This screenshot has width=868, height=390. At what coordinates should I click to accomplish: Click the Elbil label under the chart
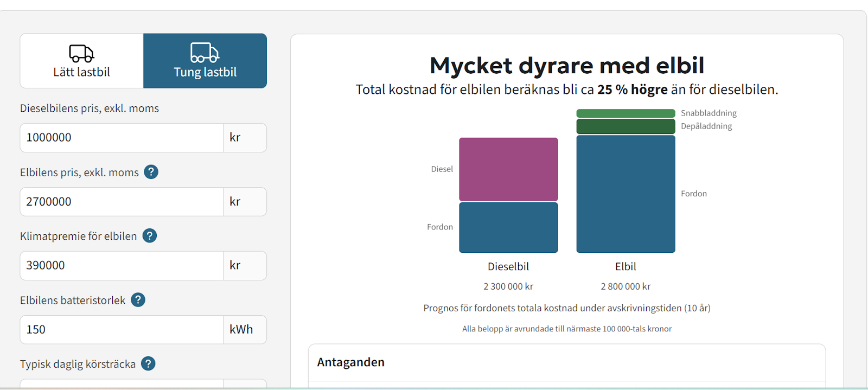pos(626,266)
